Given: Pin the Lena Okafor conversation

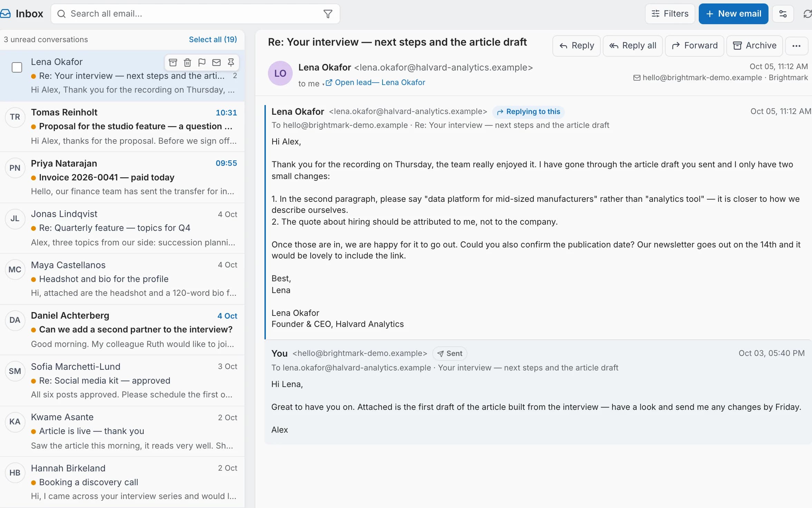Looking at the screenshot, I should click(231, 63).
